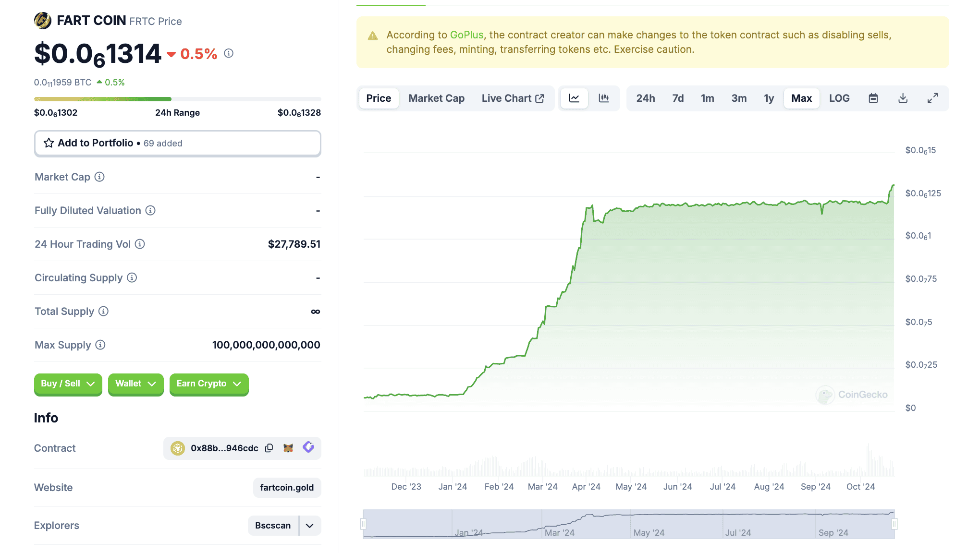Click the 24h low $0.0₆1302 value
980x553 pixels.
[56, 113]
